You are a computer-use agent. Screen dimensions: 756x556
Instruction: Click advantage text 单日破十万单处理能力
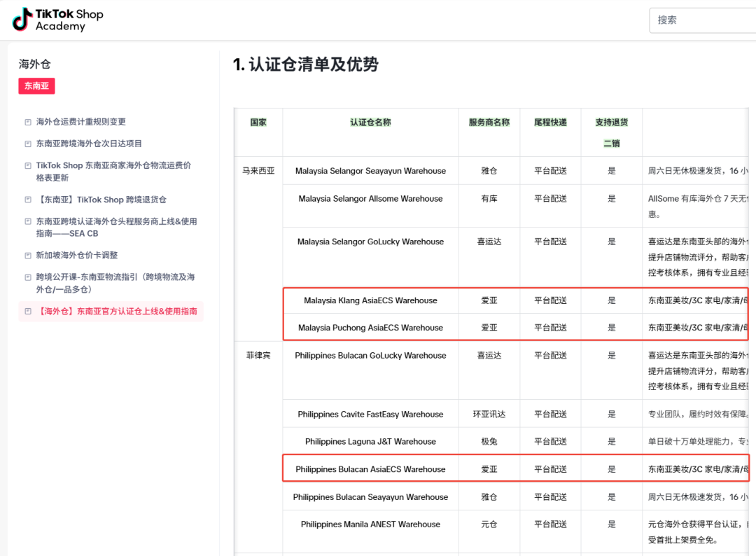pyautogui.click(x=698, y=441)
